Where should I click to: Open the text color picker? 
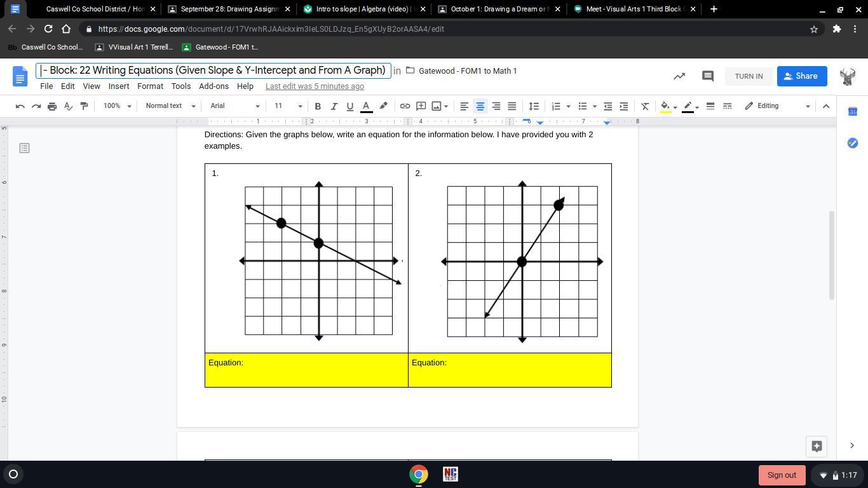(366, 106)
